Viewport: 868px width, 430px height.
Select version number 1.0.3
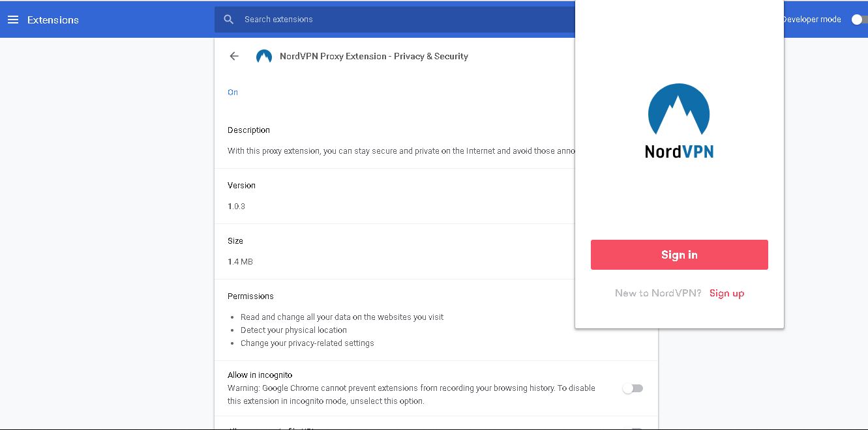coord(236,207)
